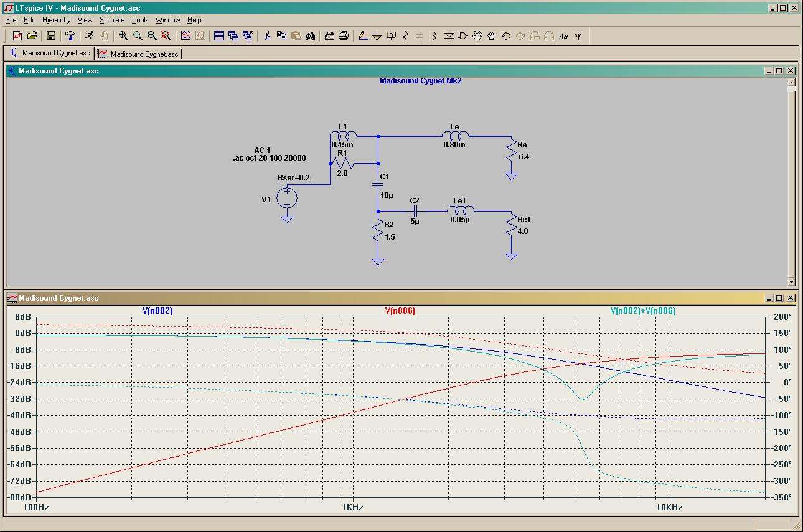Click the Cascade windows icon
This screenshot has width=803, height=532.
coord(233,36)
